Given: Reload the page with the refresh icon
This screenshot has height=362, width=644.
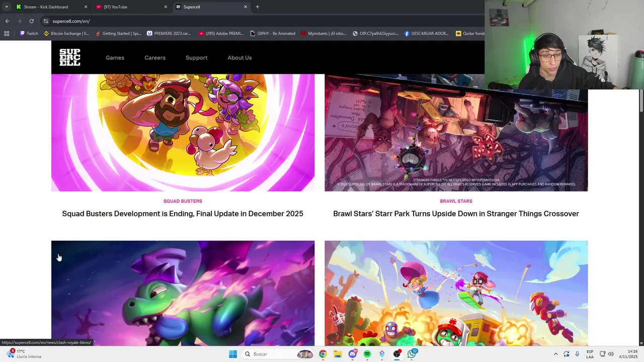Looking at the screenshot, I should click(x=31, y=21).
